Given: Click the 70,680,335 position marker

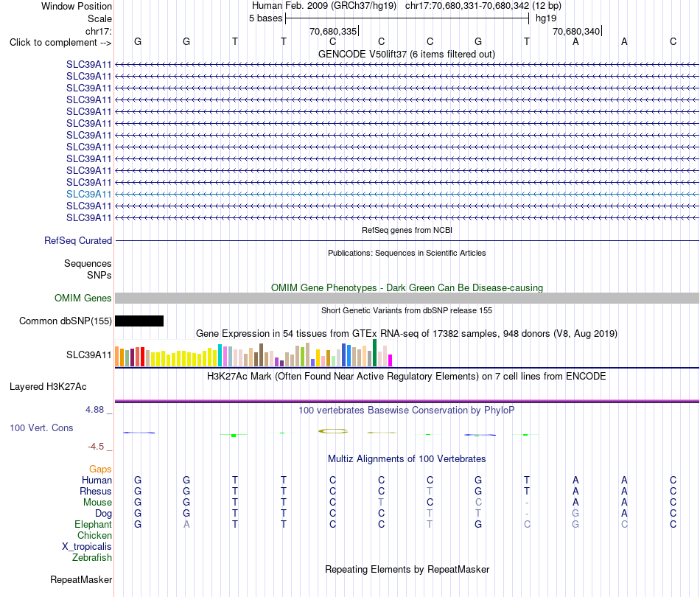Looking at the screenshot, I should 333,31.
